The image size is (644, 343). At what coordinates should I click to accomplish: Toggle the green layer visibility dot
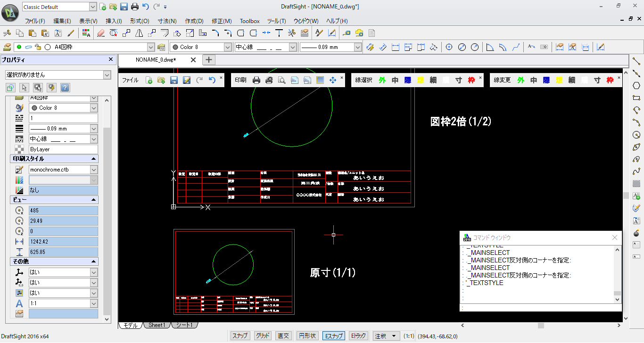19,47
